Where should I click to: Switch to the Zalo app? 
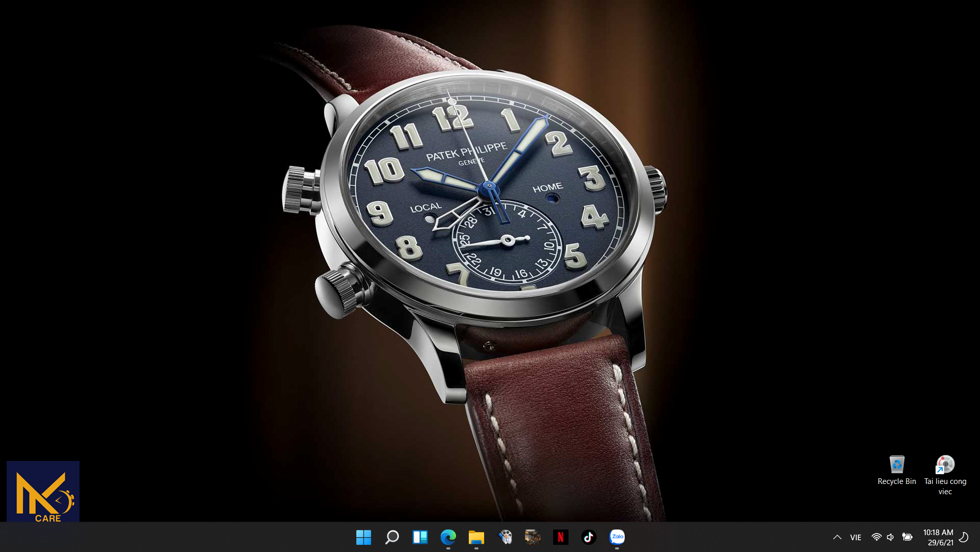coord(617,537)
